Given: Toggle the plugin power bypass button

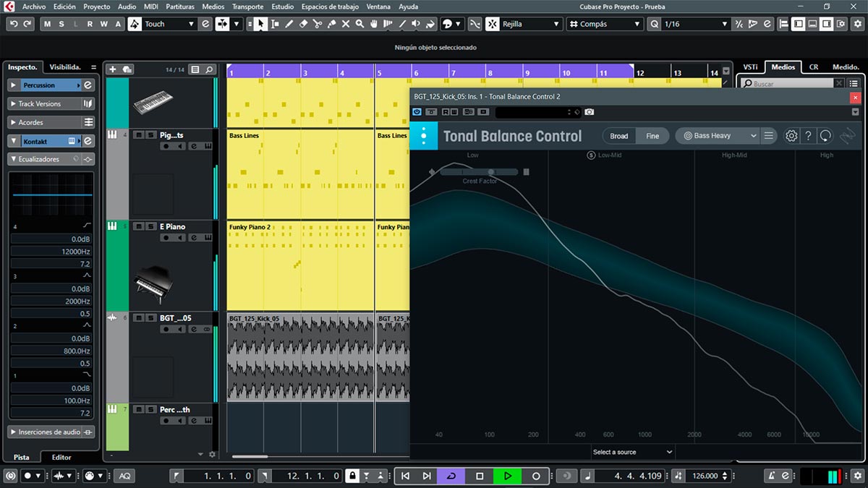Looking at the screenshot, I should (417, 112).
